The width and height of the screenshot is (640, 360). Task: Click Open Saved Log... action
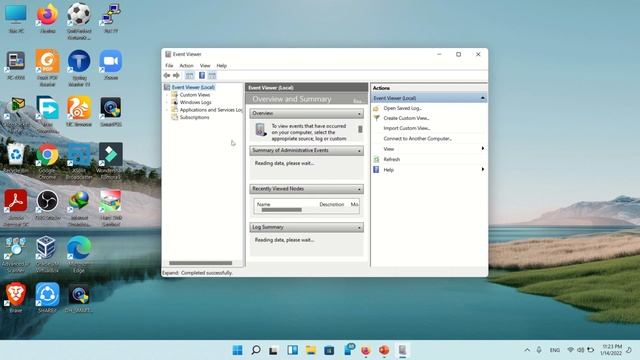[x=402, y=108]
